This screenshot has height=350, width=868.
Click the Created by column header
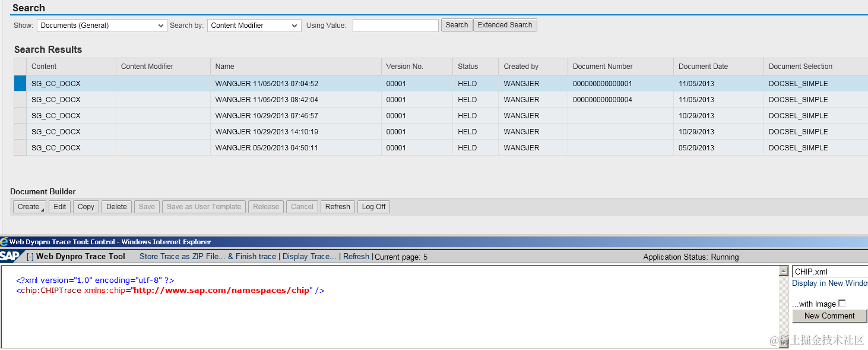click(x=533, y=67)
